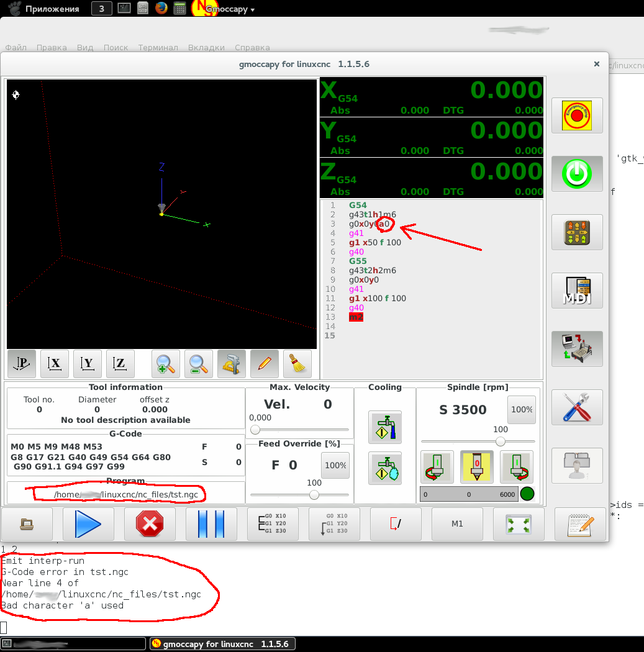Screen dimensions: 644x652
Task: Select G-code line G55
Action: click(x=358, y=261)
